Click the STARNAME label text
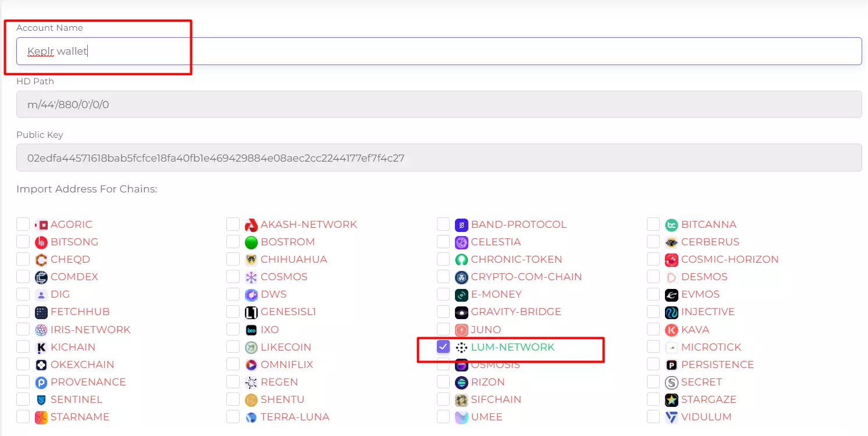Image resolution: width=868 pixels, height=436 pixels. click(x=80, y=417)
